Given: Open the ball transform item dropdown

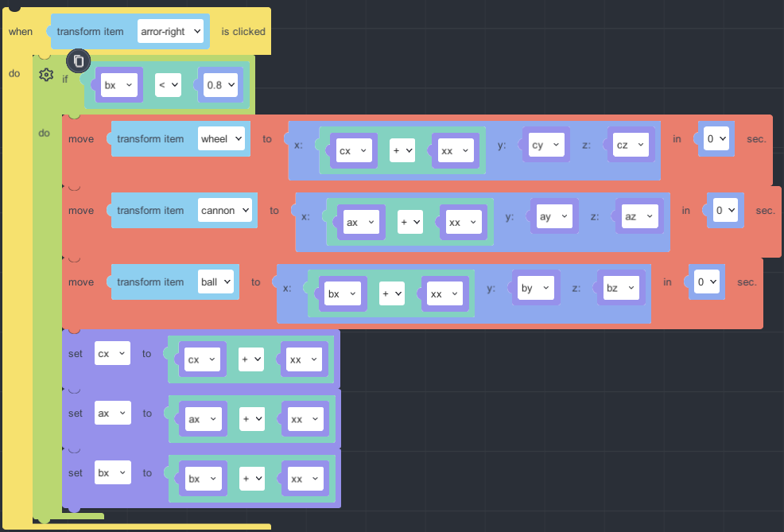Looking at the screenshot, I should (x=215, y=282).
